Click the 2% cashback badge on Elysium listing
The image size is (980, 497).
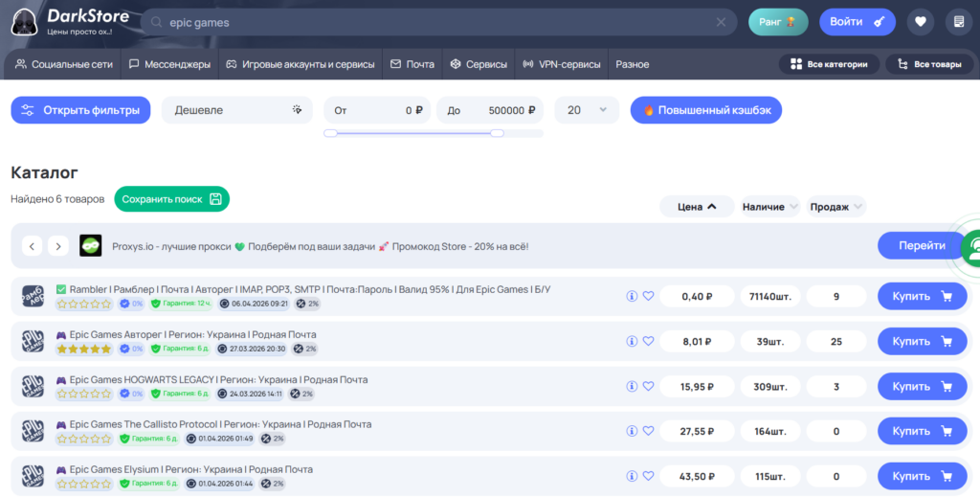273,484
